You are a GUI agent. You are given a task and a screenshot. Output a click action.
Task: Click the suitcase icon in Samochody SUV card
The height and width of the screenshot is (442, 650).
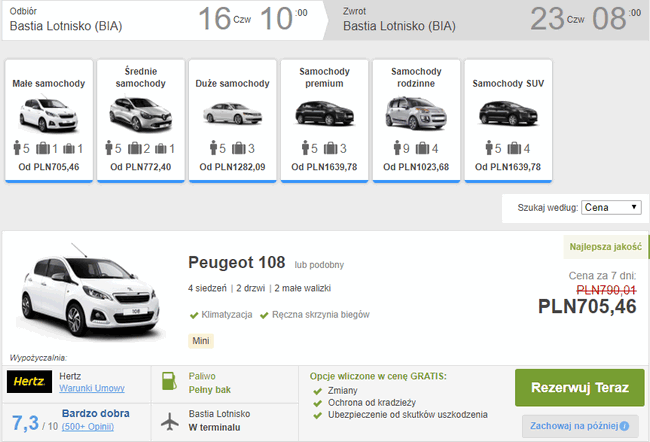click(514, 148)
